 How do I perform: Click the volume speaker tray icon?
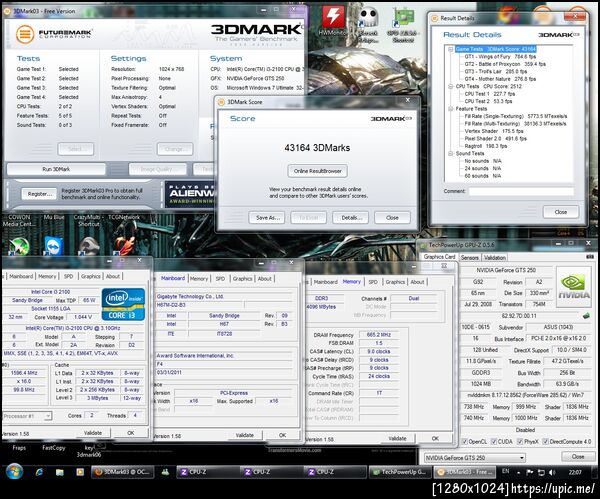552,473
